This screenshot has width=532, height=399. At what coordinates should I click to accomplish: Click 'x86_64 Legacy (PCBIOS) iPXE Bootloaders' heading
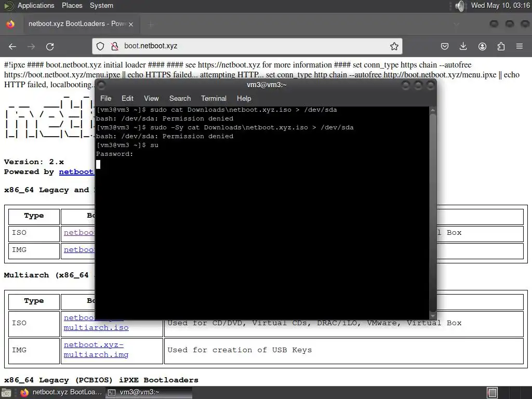tap(101, 380)
